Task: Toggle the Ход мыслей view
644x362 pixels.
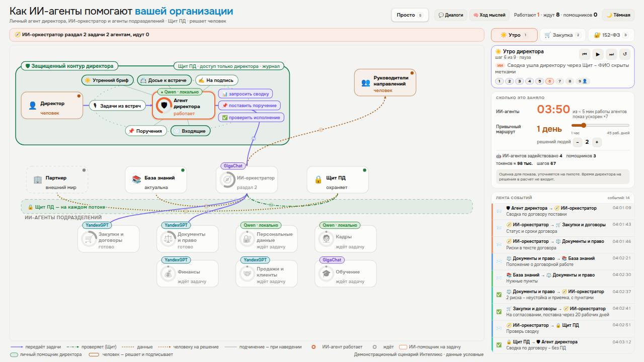Action: (x=489, y=15)
